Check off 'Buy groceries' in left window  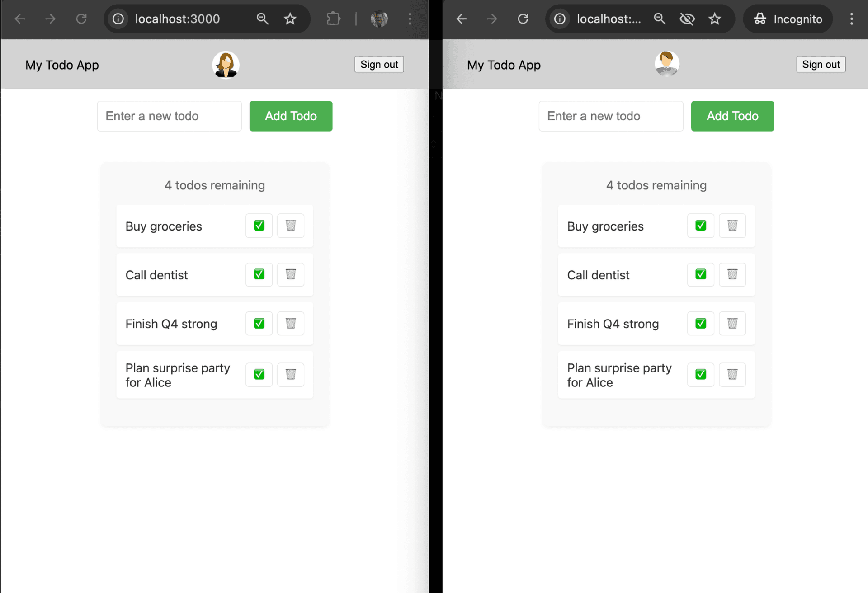pos(259,226)
